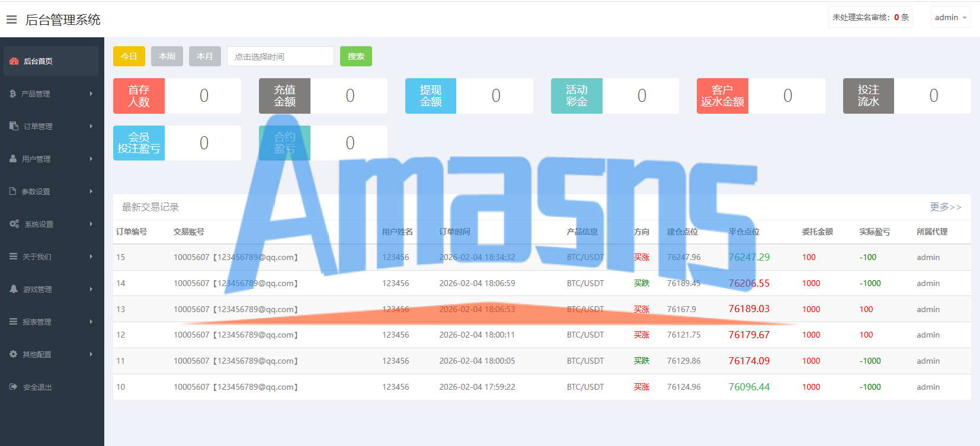
Task: Expand the 系统设置 submenu arrow
Action: coord(91,224)
